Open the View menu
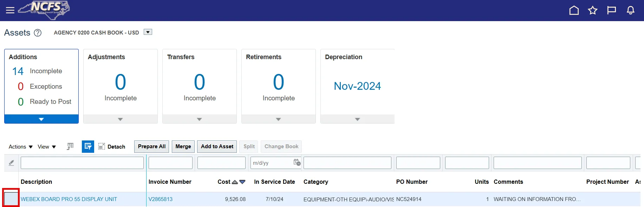 [x=46, y=147]
